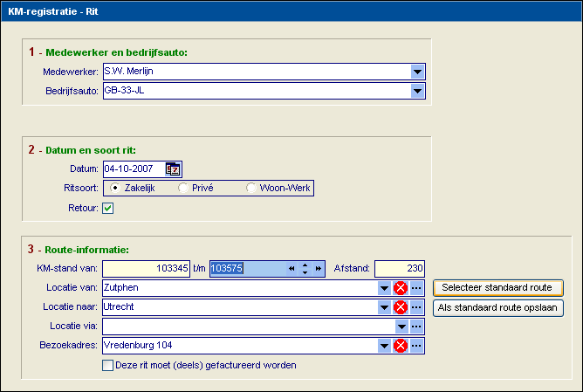Open browse dialog for Locatie via
The width and height of the screenshot is (583, 392).
tap(416, 327)
